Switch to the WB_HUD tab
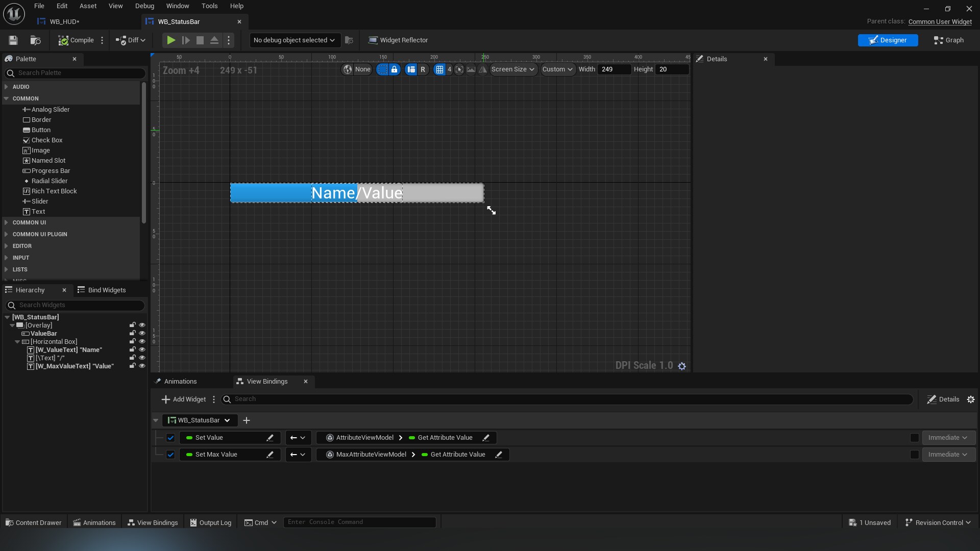 click(64, 21)
